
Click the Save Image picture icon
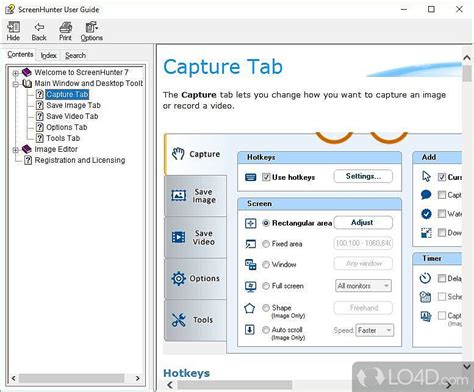point(179,195)
